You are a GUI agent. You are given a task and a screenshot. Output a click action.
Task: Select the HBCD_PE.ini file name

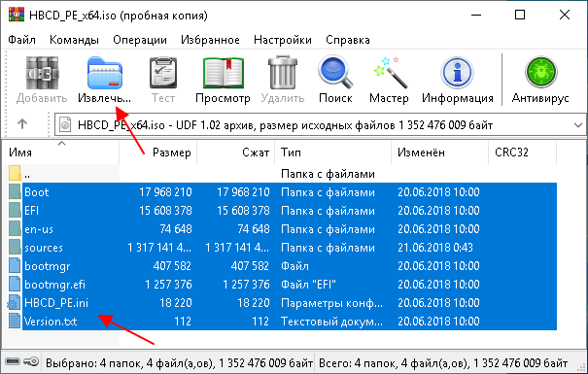coord(56,303)
